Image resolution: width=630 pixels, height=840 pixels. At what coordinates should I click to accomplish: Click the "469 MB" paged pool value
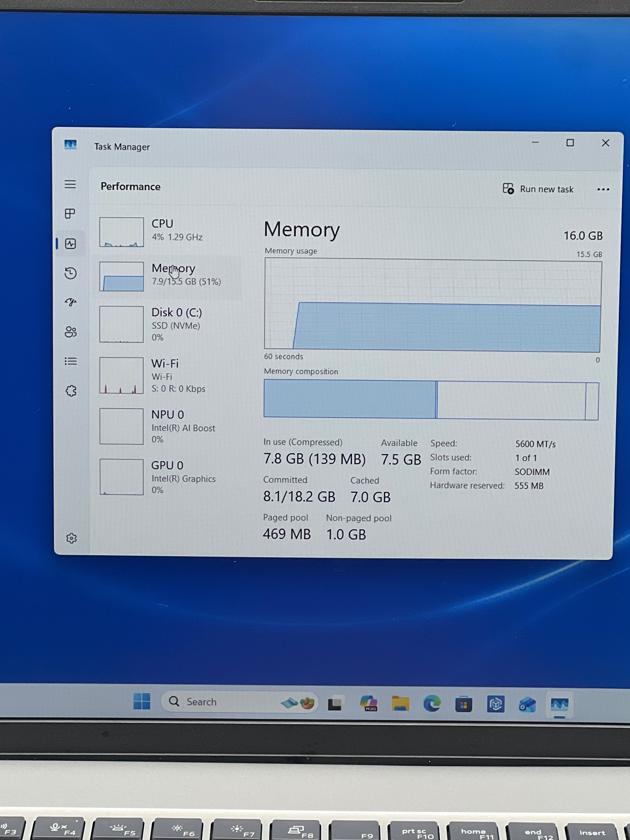pyautogui.click(x=287, y=534)
